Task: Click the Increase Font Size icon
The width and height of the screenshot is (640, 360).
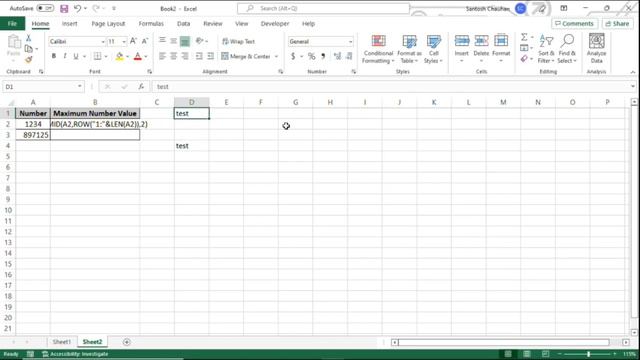Action: pos(133,41)
